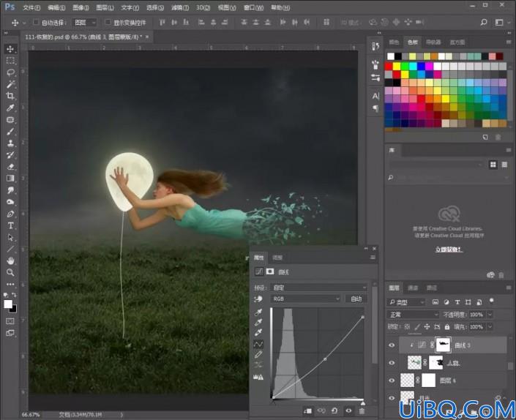Select the Gradient tool
Image resolution: width=516 pixels, height=420 pixels.
10,179
